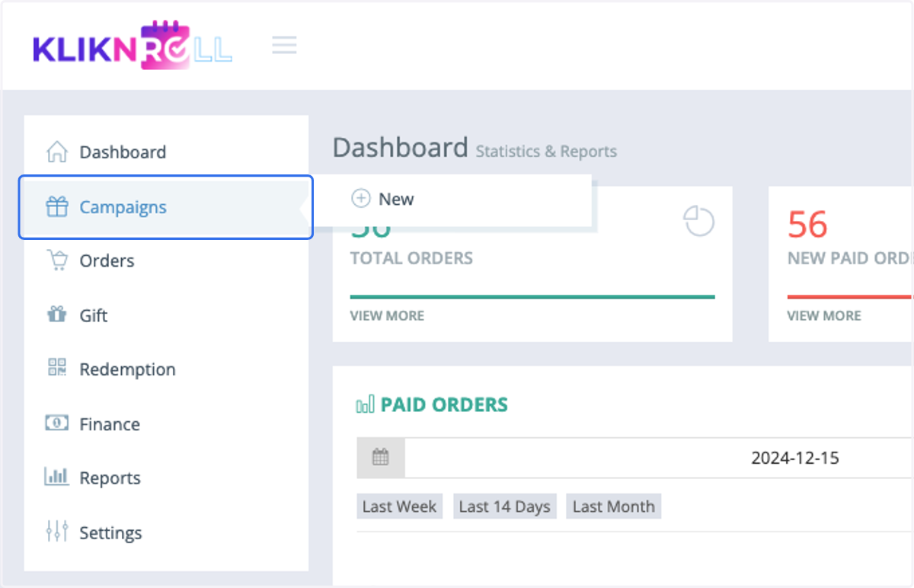Click the Orders shopping-cart icon
The width and height of the screenshot is (914, 588).
pyautogui.click(x=57, y=260)
